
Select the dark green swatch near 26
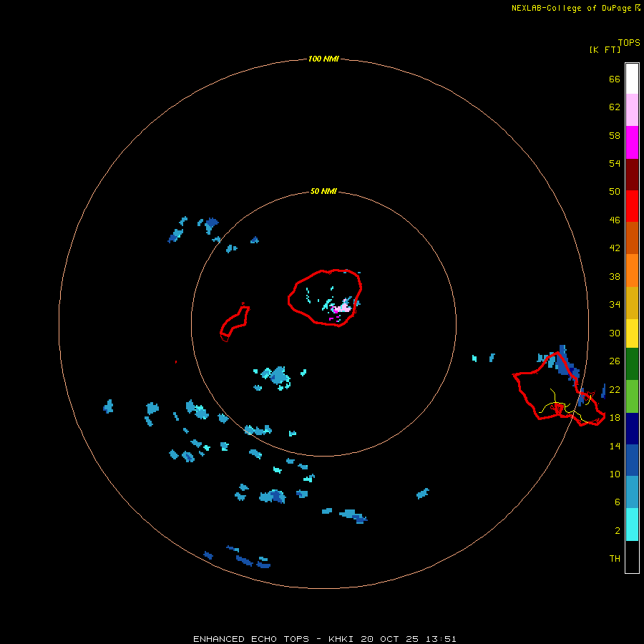coord(632,364)
